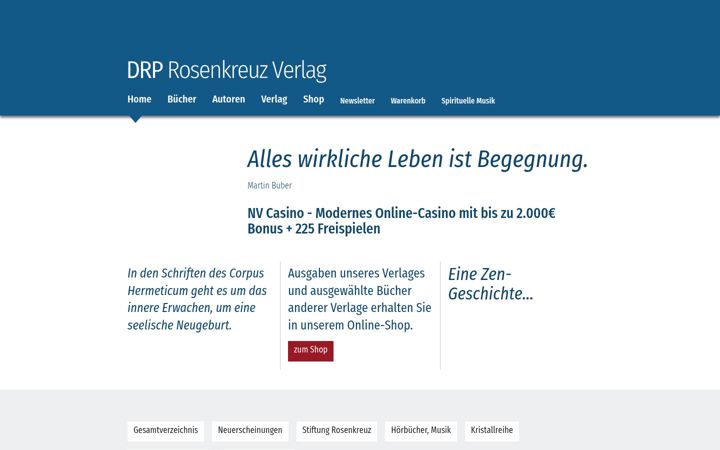Viewport: 720px width, 450px height.
Task: Open the Stiftung Rosenkreuz category button
Action: coord(337,431)
